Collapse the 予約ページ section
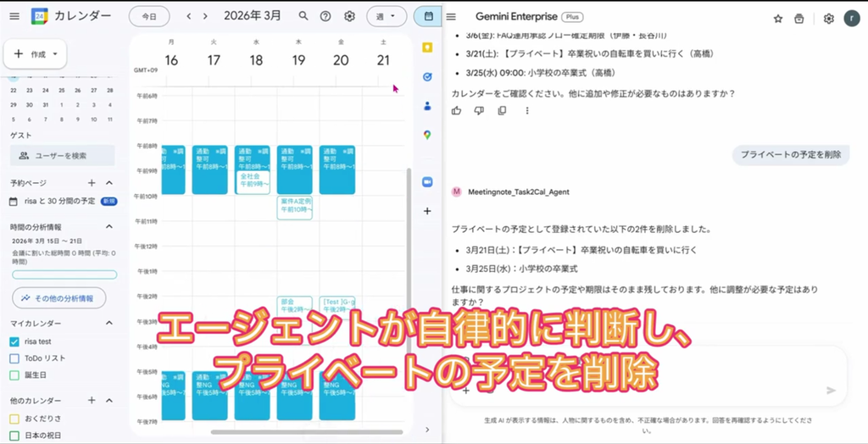 [x=109, y=183]
